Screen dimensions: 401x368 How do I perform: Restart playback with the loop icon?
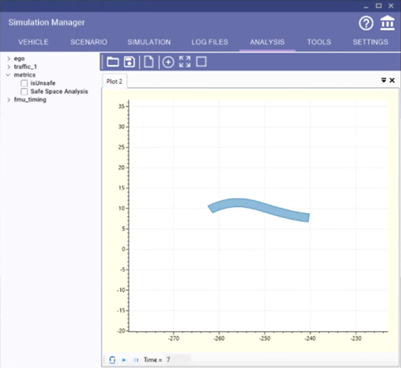tap(112, 360)
